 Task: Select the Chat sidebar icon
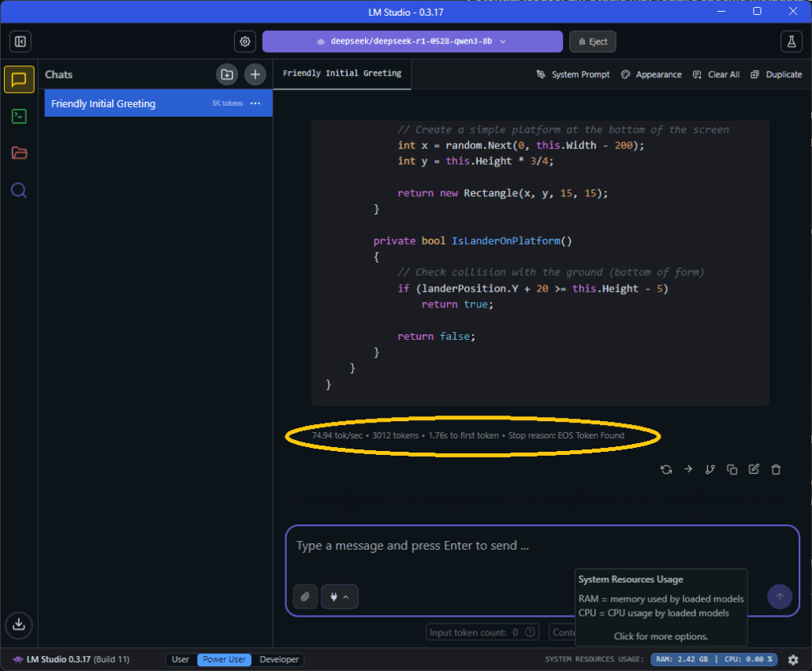19,79
